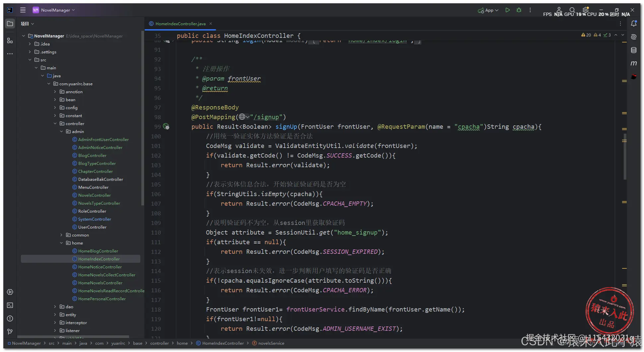Click the project tree horizontal scrollbar
The width and height of the screenshot is (644, 352).
[73, 337]
